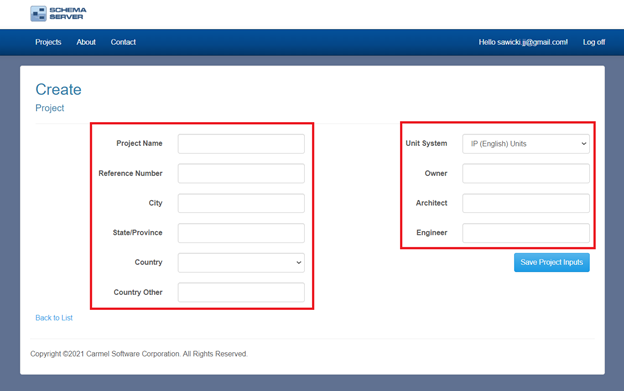The width and height of the screenshot is (624, 391).
Task: Focus the Project Name input field
Action: point(241,144)
